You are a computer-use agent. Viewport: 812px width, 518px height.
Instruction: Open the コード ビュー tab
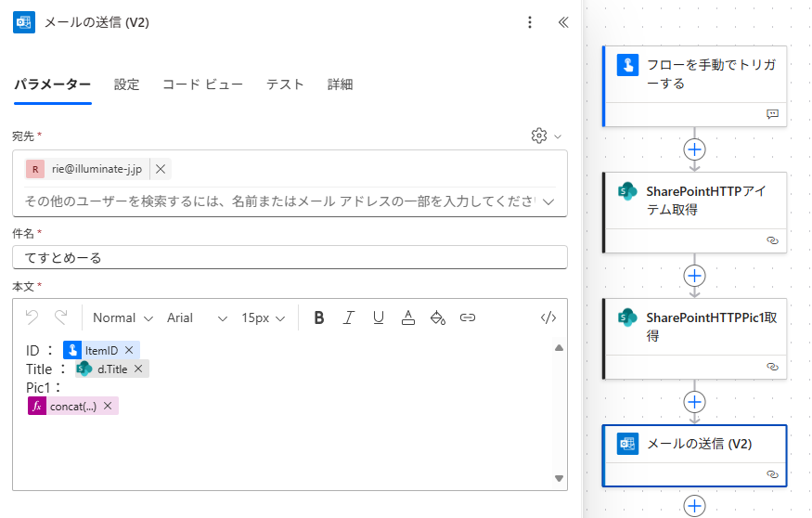[x=202, y=84]
